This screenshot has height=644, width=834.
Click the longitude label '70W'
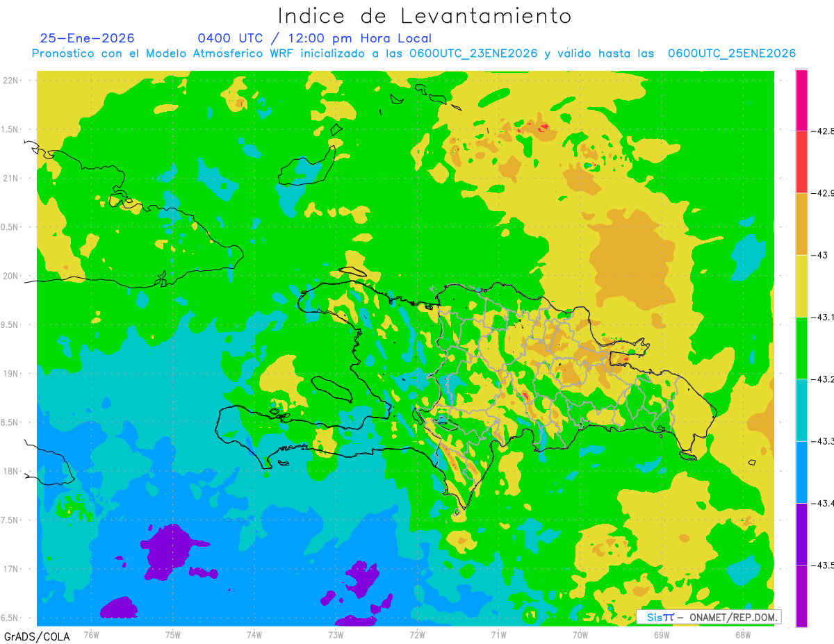pyautogui.click(x=580, y=634)
